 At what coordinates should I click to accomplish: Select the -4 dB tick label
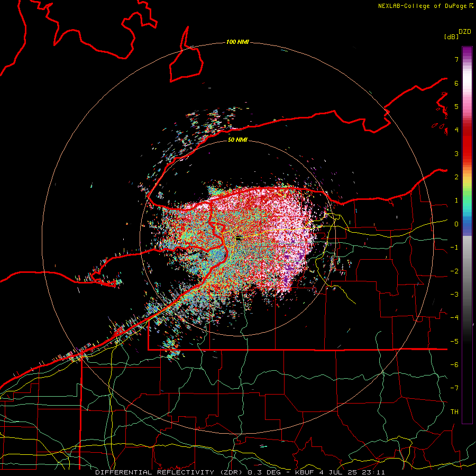[x=454, y=318]
